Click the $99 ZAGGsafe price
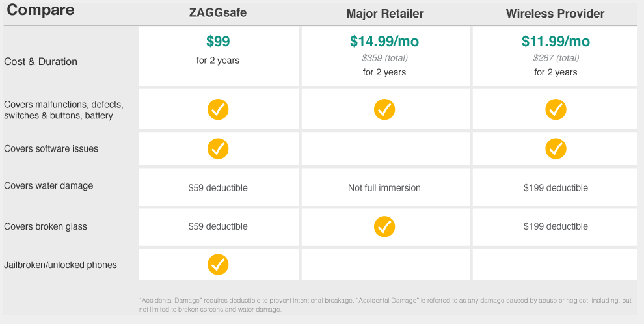The height and width of the screenshot is (324, 644). coord(218,41)
